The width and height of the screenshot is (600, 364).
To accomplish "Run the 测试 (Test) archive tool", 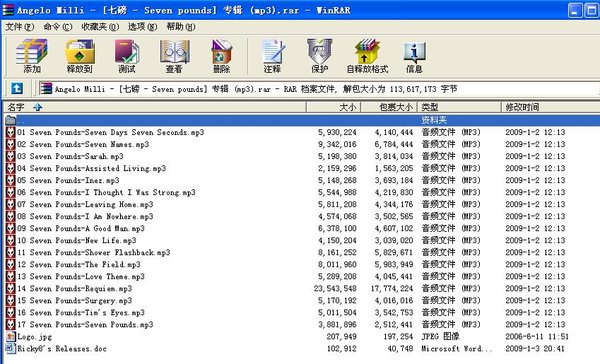I will pyautogui.click(x=127, y=56).
